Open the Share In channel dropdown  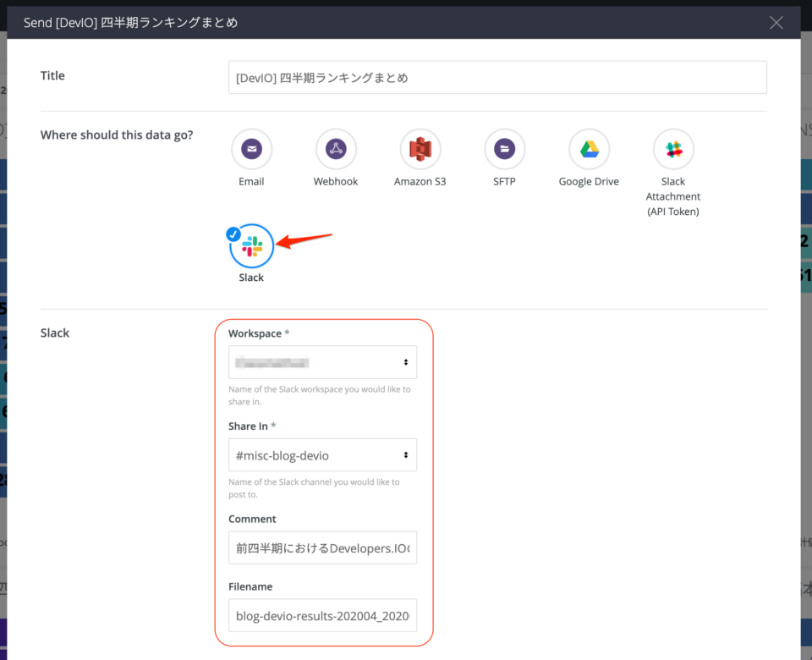322,454
